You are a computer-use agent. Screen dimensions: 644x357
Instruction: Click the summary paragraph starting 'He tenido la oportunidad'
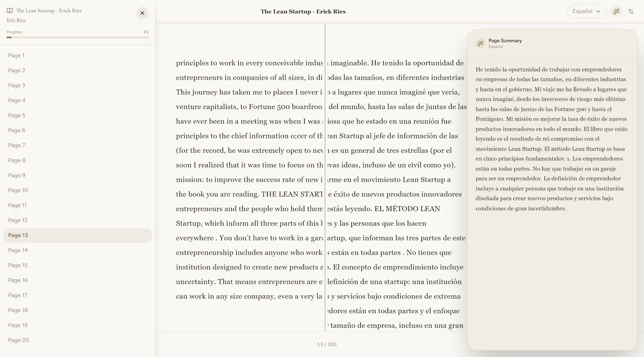point(551,139)
